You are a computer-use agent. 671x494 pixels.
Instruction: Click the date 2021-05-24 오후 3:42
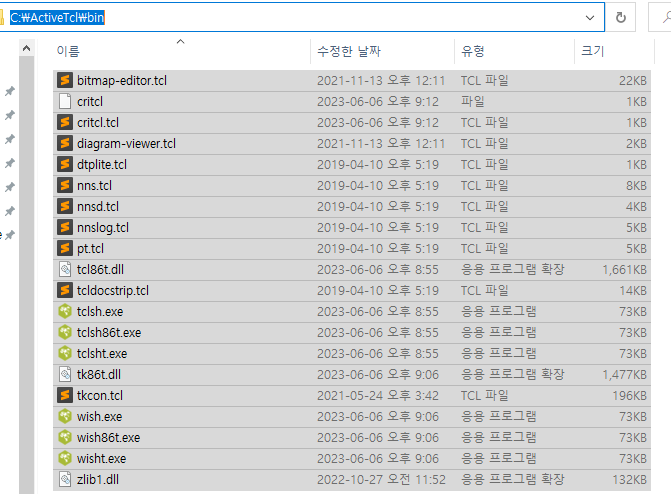click(x=378, y=395)
